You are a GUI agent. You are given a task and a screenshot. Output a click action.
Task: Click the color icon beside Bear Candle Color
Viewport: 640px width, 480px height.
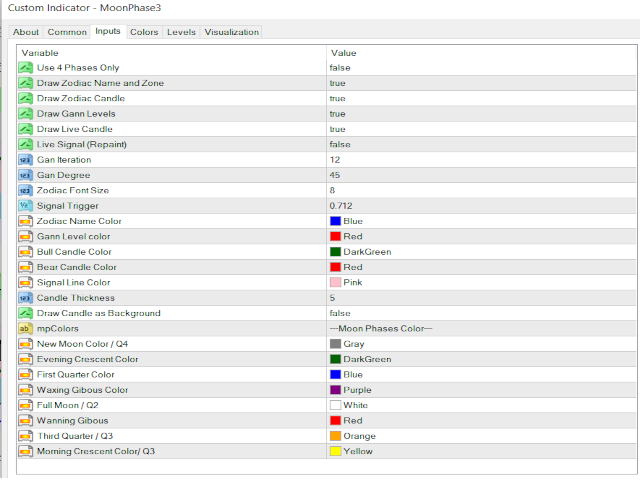click(x=25, y=267)
